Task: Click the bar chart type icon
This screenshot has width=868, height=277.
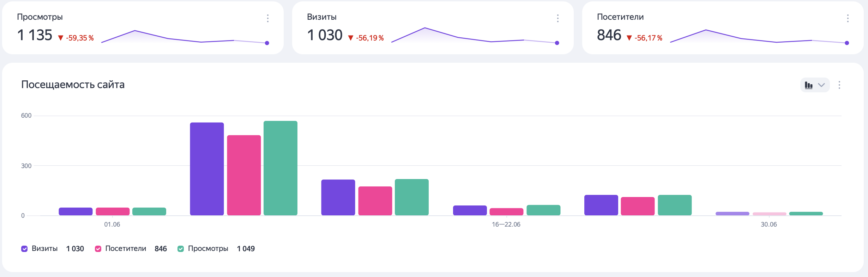Action: tap(808, 85)
